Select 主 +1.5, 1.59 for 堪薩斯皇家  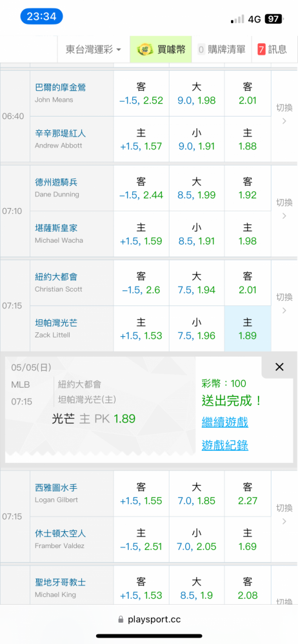point(141,234)
